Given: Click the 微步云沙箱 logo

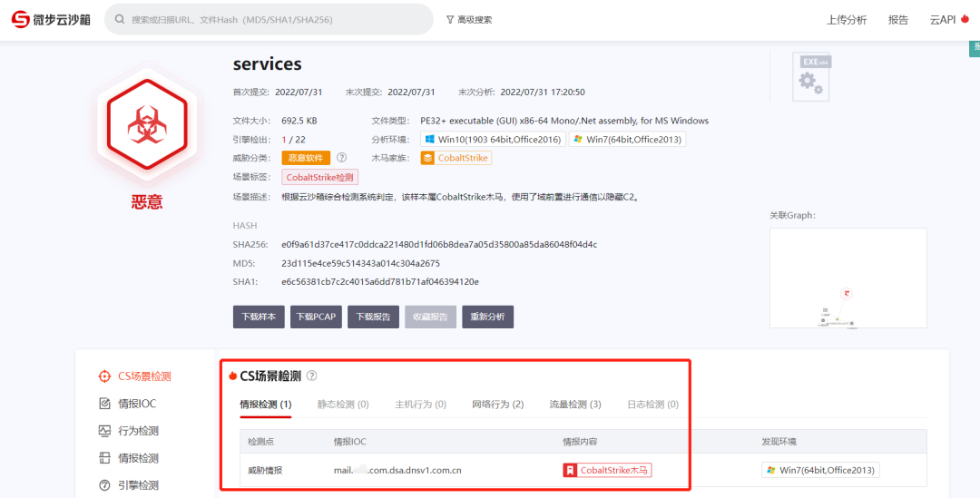Looking at the screenshot, I should point(51,19).
